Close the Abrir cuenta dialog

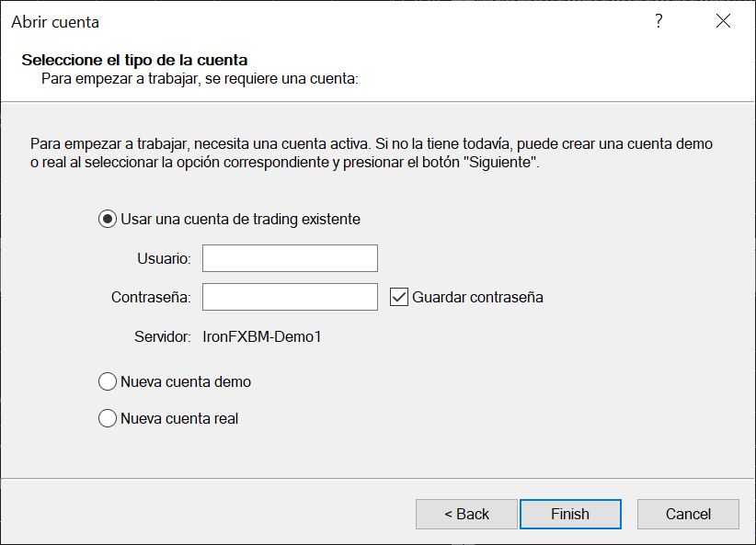tap(723, 21)
